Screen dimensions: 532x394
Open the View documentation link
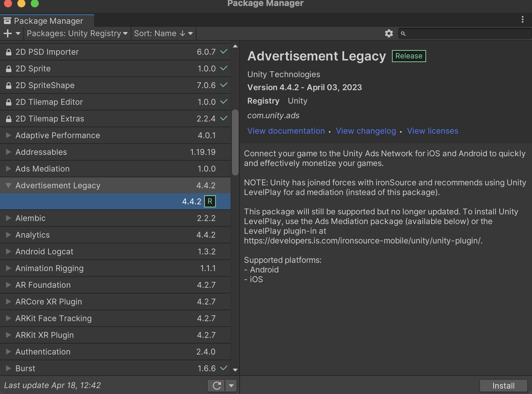pos(286,131)
